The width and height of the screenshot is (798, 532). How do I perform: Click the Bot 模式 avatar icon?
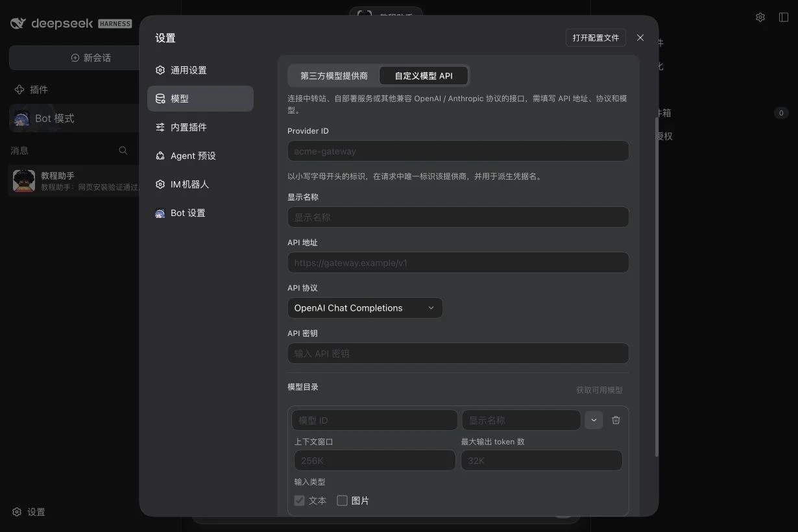21,118
